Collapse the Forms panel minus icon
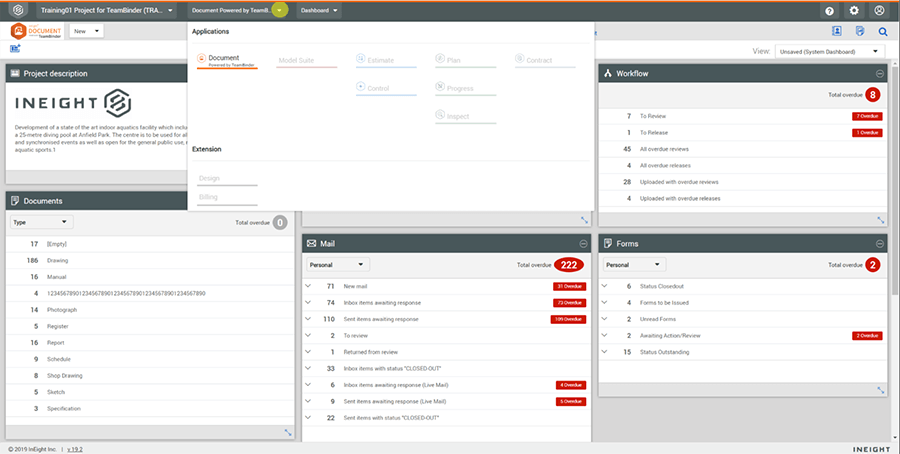900x454 pixels. (x=879, y=244)
